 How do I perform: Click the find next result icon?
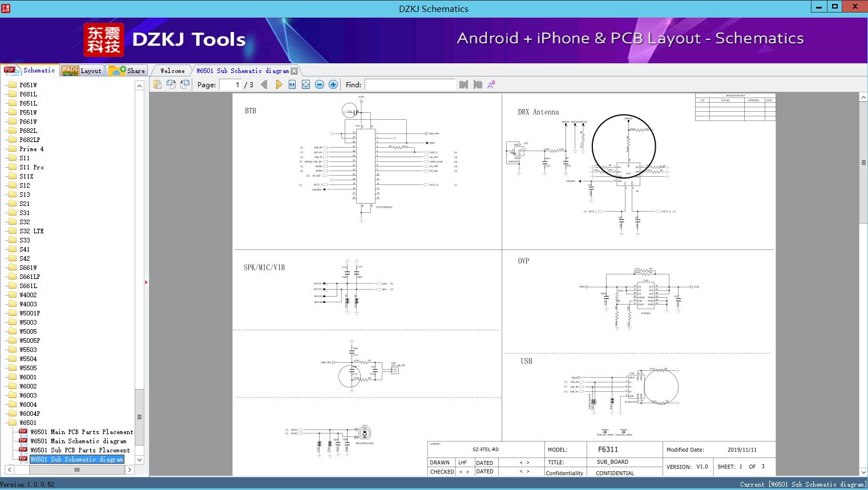coord(478,84)
